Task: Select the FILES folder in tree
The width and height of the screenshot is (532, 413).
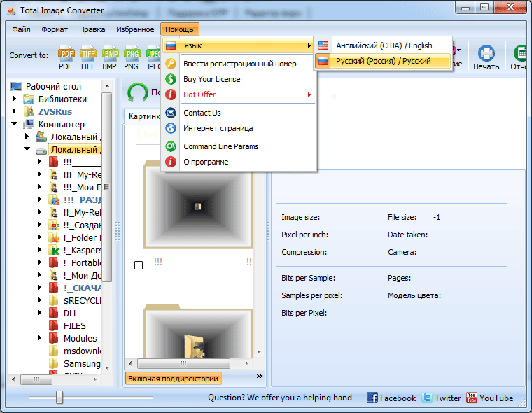Action: click(75, 325)
